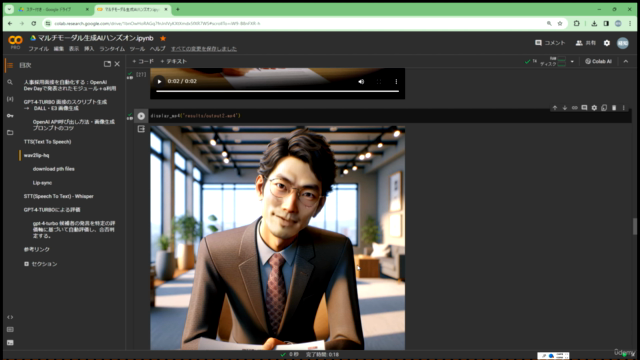This screenshot has height=360, width=640.
Task: Reload the page in the browser
Action: [x=33, y=24]
